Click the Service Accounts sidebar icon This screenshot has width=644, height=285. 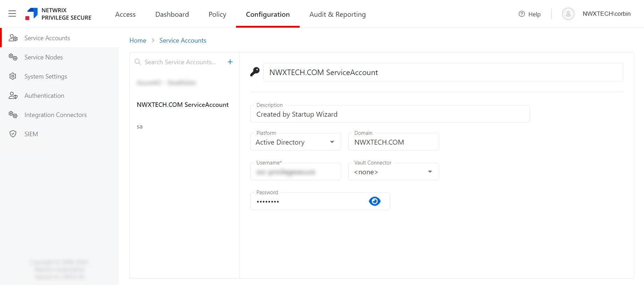point(13,38)
